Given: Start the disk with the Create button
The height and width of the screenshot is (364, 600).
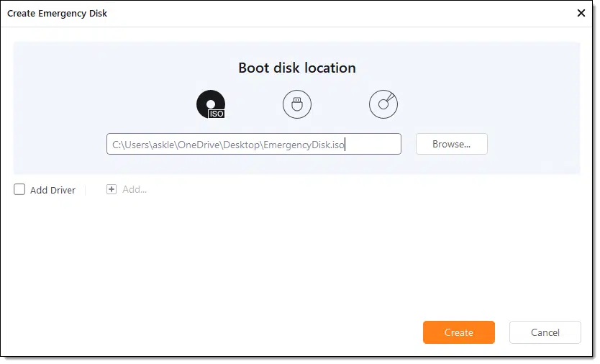Looking at the screenshot, I should coord(459,332).
